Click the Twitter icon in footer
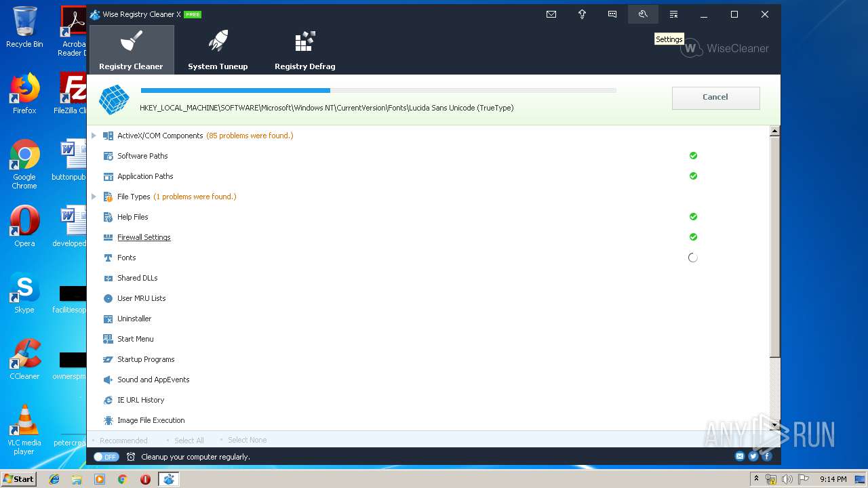Image resolution: width=868 pixels, height=488 pixels. [753, 456]
